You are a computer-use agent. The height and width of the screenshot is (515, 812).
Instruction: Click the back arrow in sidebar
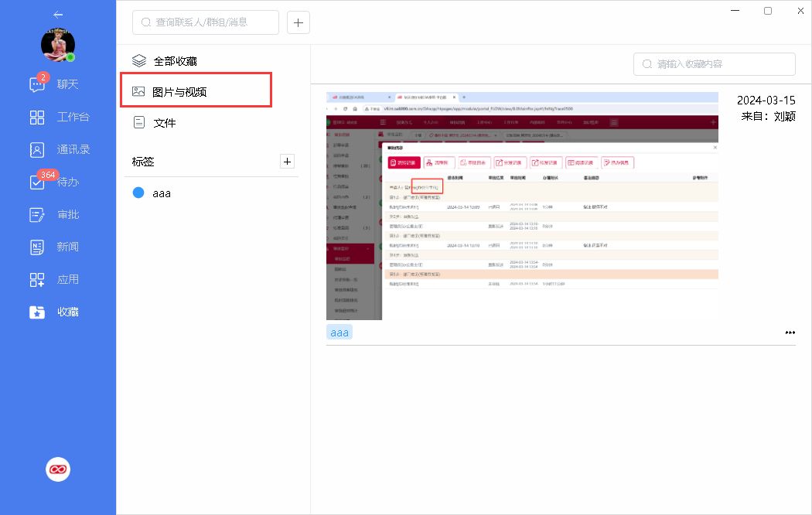pos(58,15)
